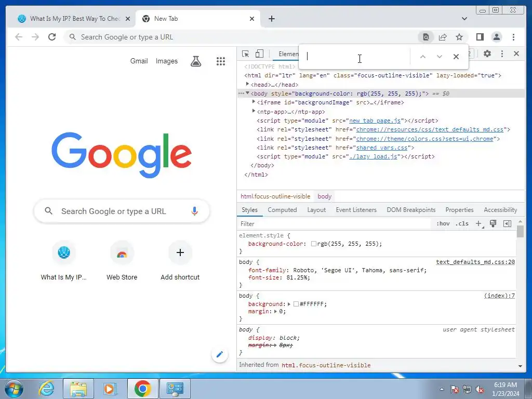This screenshot has width=532, height=399.
Task: Open Images link
Action: (x=167, y=61)
